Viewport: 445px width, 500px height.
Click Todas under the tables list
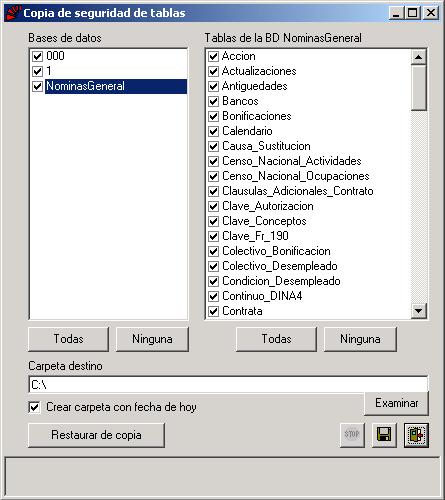click(x=276, y=339)
